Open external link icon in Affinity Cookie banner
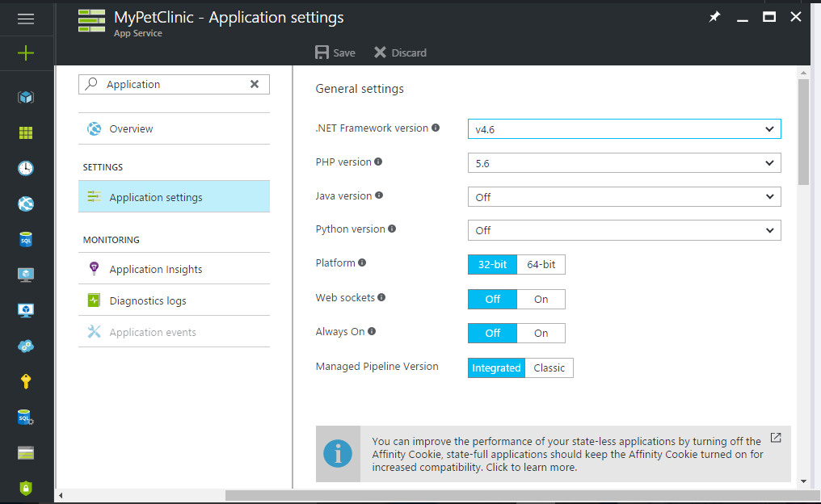This screenshot has height=504, width=821. pos(776,438)
